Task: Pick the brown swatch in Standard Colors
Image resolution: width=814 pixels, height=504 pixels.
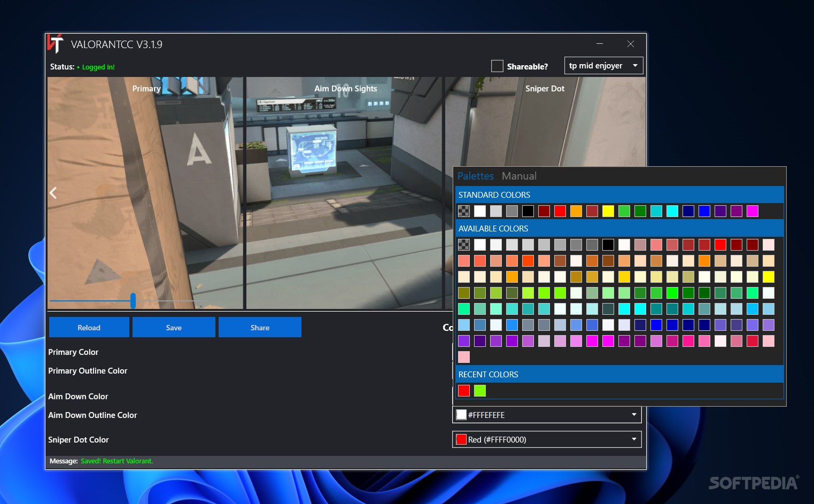Action: 592,211
